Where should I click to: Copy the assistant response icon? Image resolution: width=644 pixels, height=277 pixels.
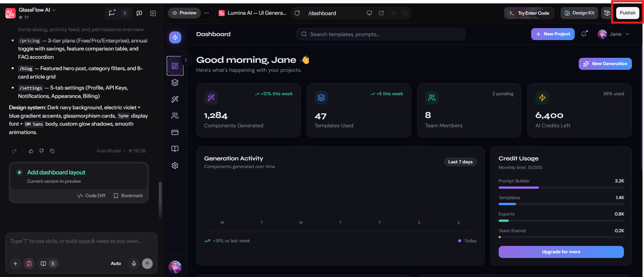(52, 151)
